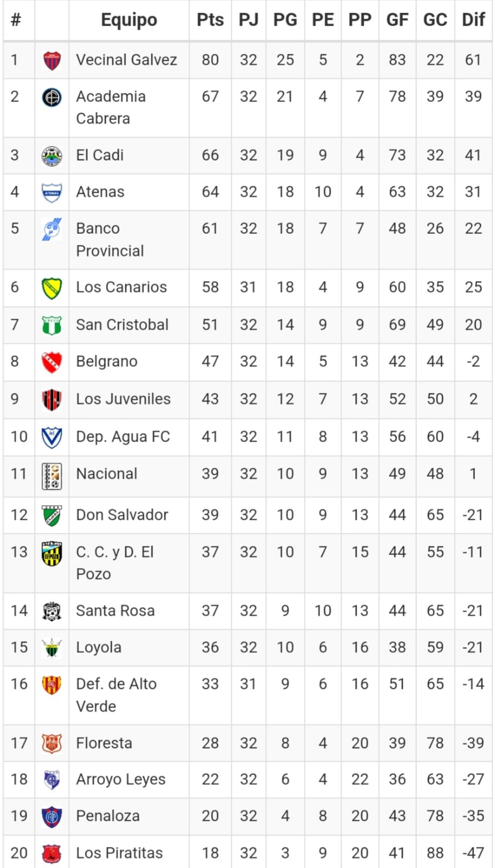Click the Belgrano red shield icon
Screen dimensions: 495x868
coord(52,362)
